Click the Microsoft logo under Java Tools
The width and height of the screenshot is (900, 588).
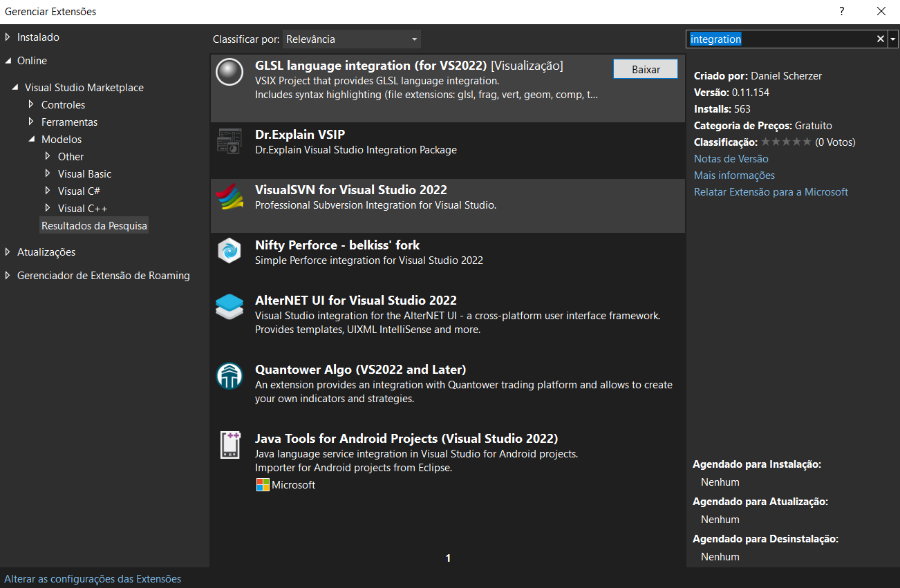[263, 485]
